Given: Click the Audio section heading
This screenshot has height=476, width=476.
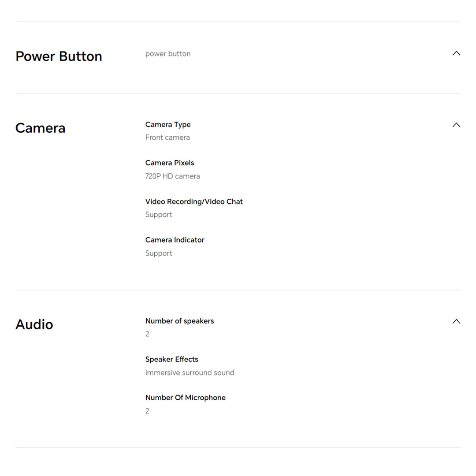Looking at the screenshot, I should click(34, 325).
